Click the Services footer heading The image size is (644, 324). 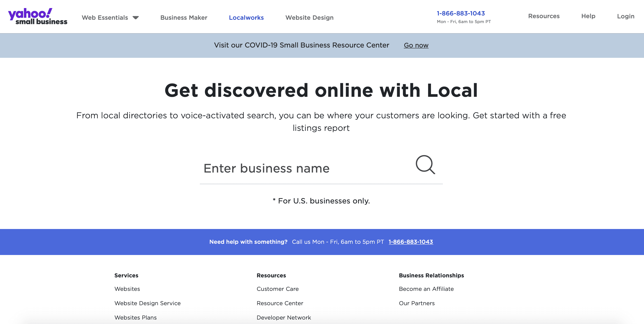tap(126, 275)
